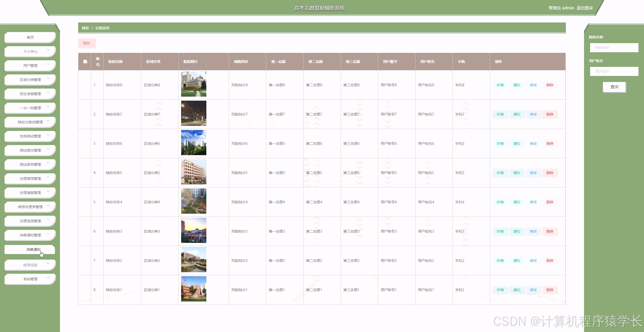This screenshot has height=332, width=644.
Task: Focus the 院校名称 search input field
Action: (614, 48)
